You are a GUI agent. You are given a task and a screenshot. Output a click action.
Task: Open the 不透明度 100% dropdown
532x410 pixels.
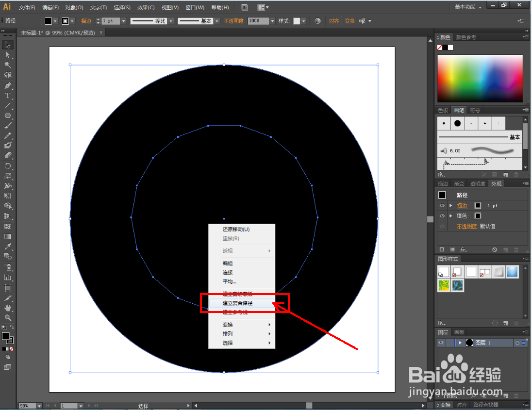(272, 21)
